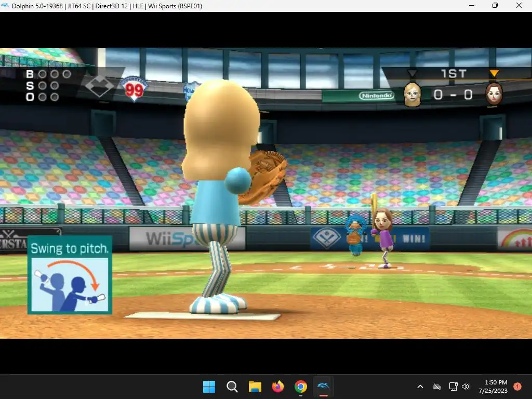Open Windows Search from taskbar
This screenshot has height=399, width=532.
(232, 387)
